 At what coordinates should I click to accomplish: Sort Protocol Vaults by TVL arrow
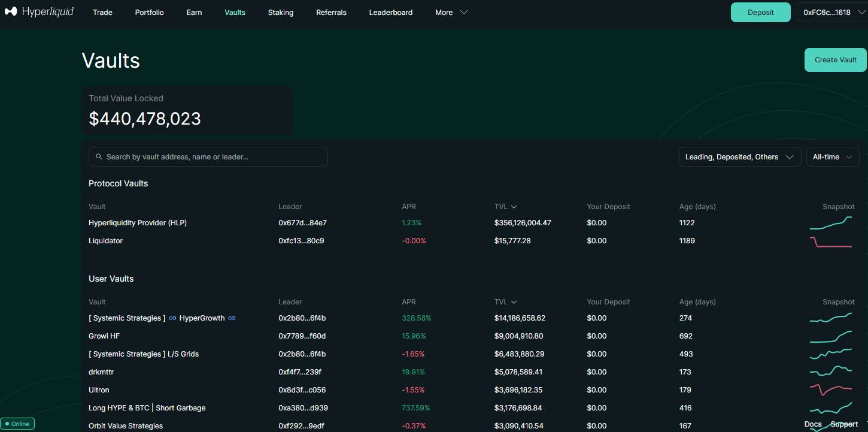[x=514, y=207]
